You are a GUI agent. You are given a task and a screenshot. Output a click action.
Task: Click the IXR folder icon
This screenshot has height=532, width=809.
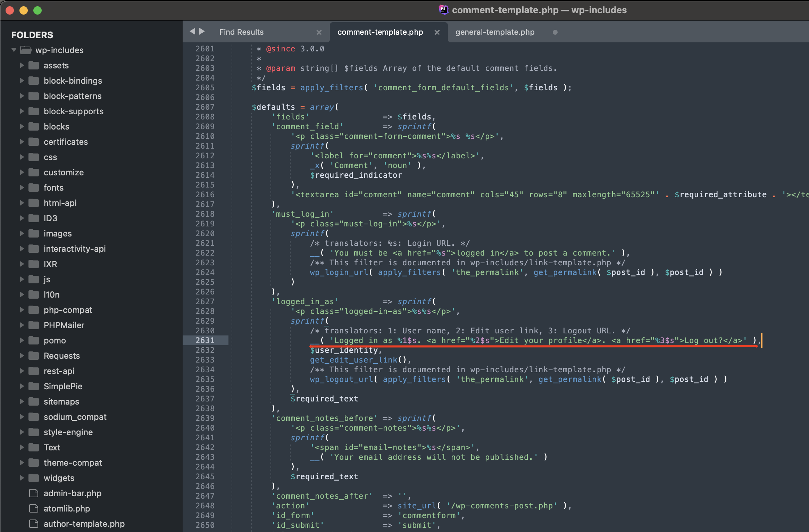tap(34, 264)
